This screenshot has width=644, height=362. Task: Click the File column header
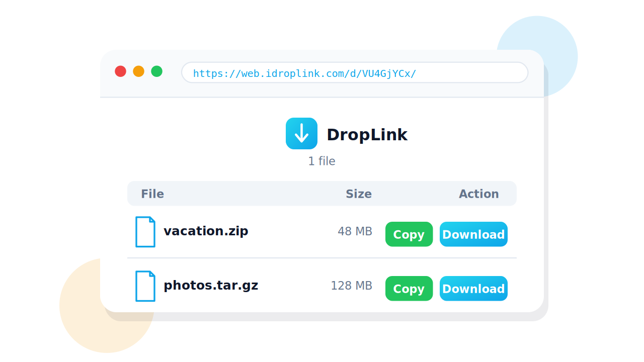[x=152, y=194]
